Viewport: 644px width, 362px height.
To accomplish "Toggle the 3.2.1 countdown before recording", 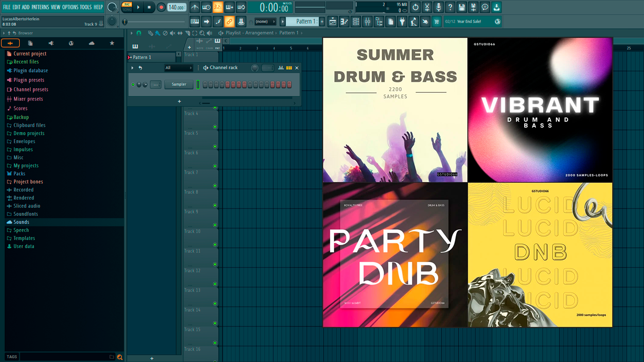I will pos(218,7).
